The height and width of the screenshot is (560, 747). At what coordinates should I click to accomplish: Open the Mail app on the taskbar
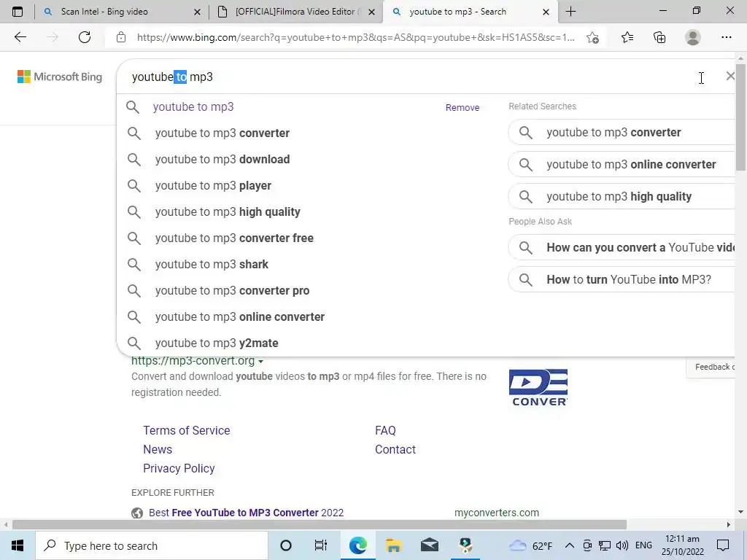tap(429, 545)
